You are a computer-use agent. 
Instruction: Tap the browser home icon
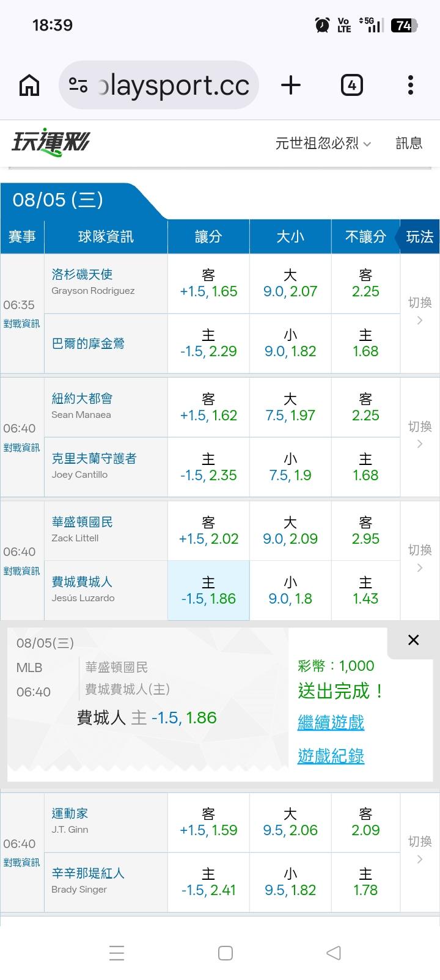(x=29, y=85)
